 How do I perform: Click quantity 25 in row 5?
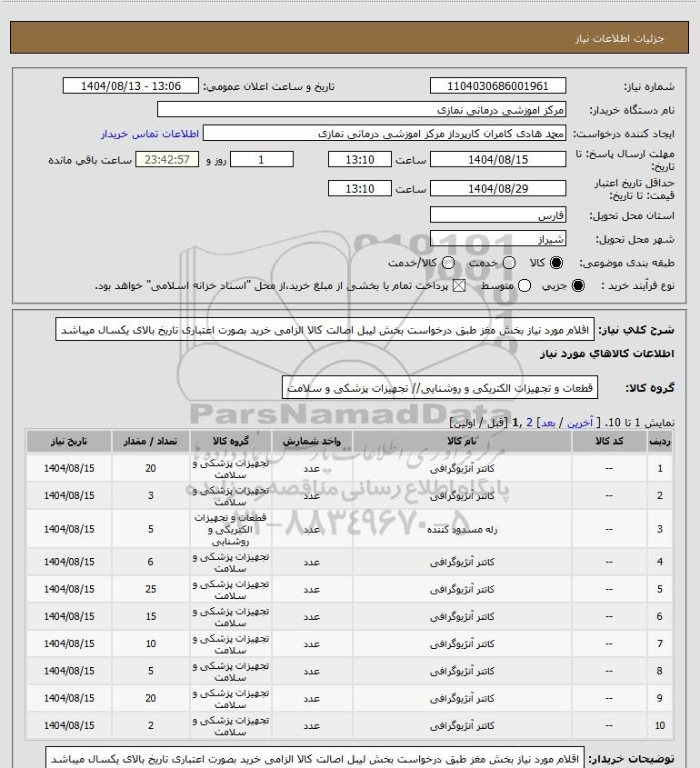[150, 589]
